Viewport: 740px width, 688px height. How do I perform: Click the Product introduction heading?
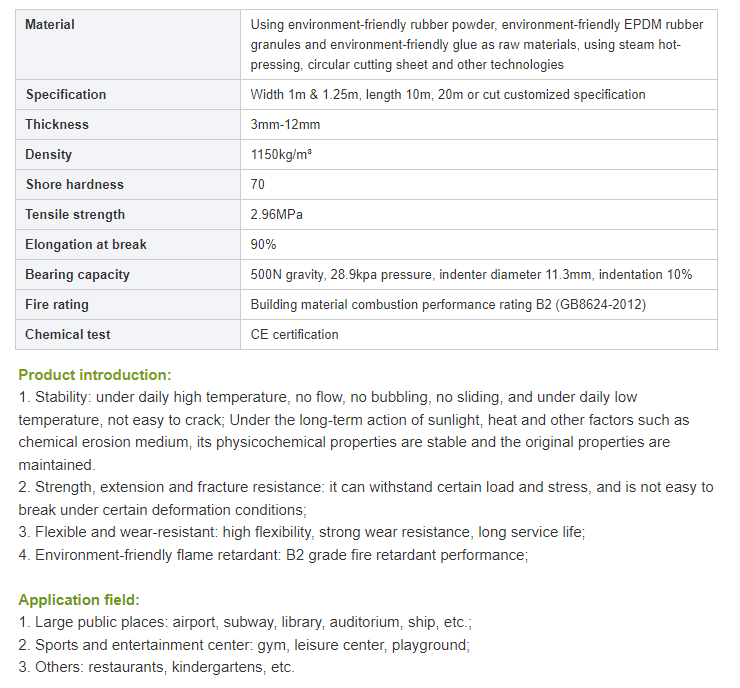pyautogui.click(x=95, y=375)
